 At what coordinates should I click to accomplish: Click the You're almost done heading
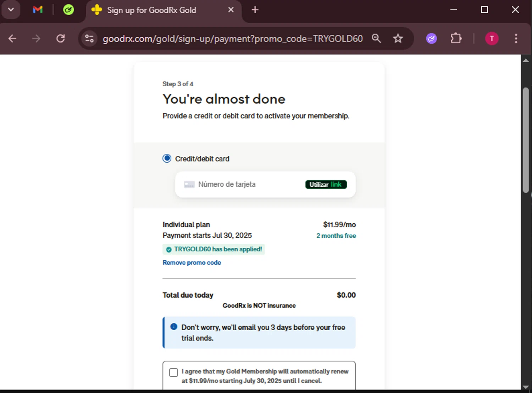tap(224, 99)
